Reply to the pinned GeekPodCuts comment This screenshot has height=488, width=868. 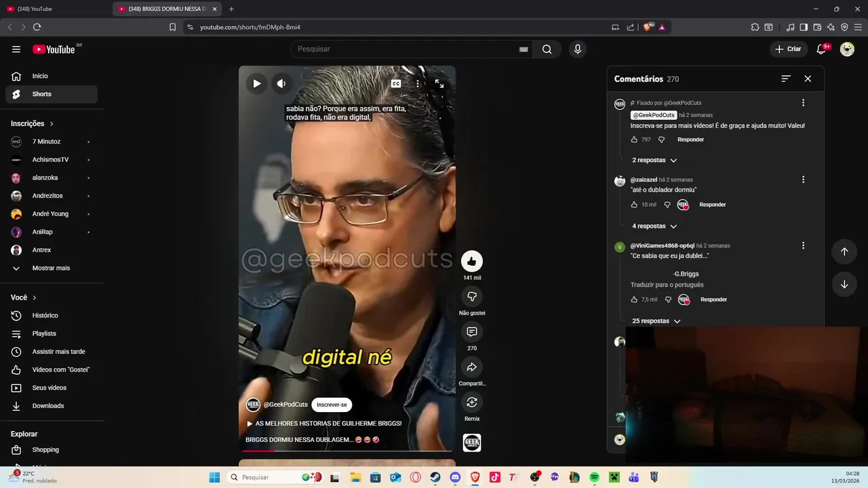pyautogui.click(x=690, y=140)
